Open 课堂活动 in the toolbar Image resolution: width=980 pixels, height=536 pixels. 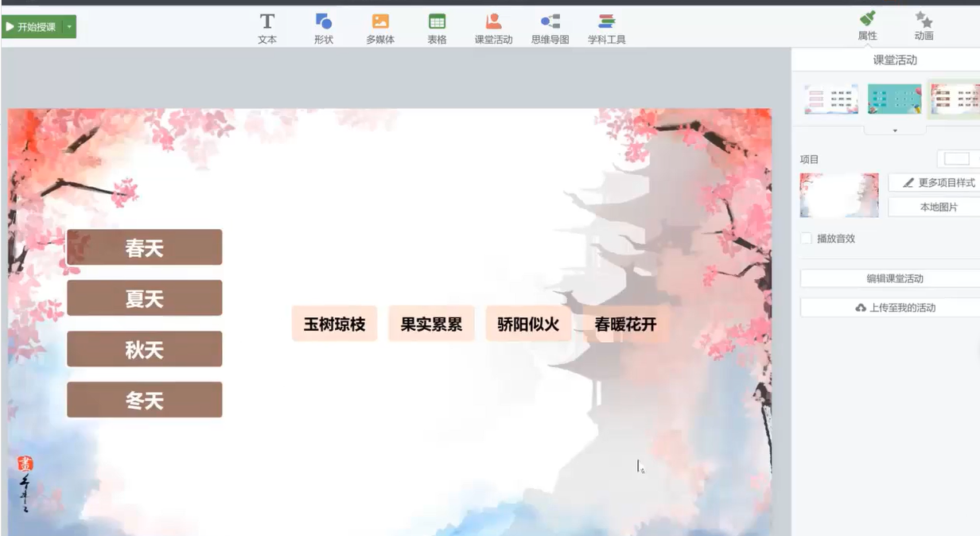click(493, 28)
